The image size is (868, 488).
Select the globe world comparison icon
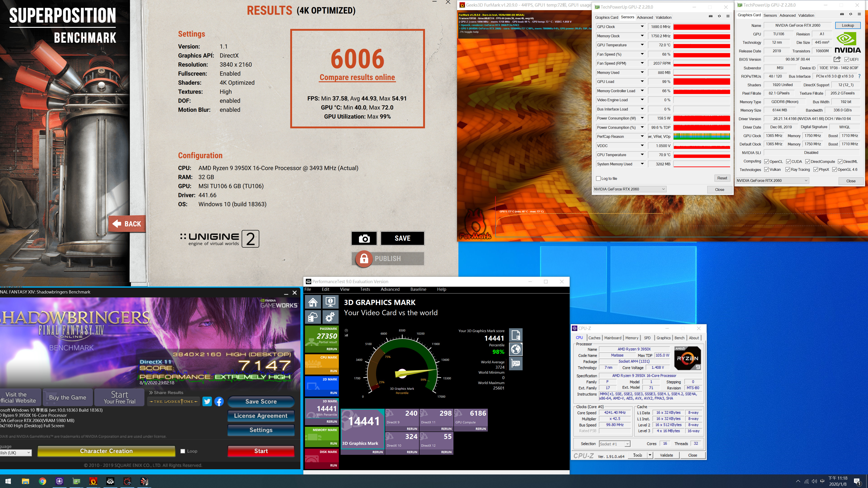point(516,349)
